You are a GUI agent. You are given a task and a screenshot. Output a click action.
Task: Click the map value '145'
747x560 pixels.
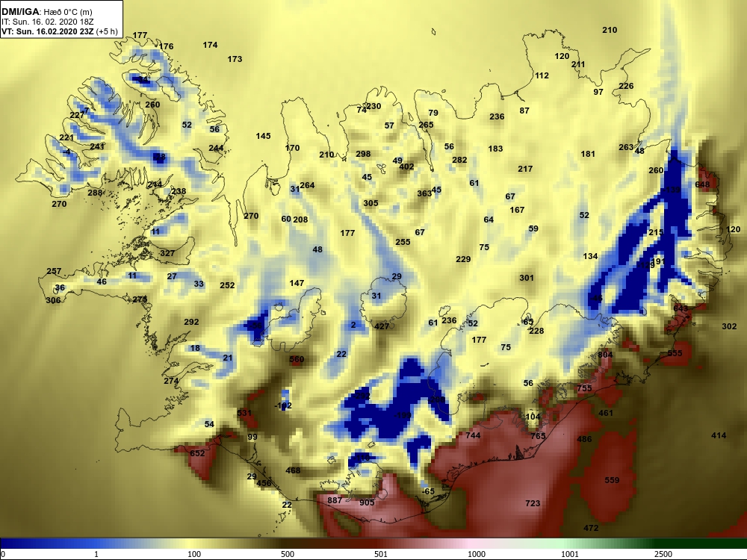[x=263, y=136]
